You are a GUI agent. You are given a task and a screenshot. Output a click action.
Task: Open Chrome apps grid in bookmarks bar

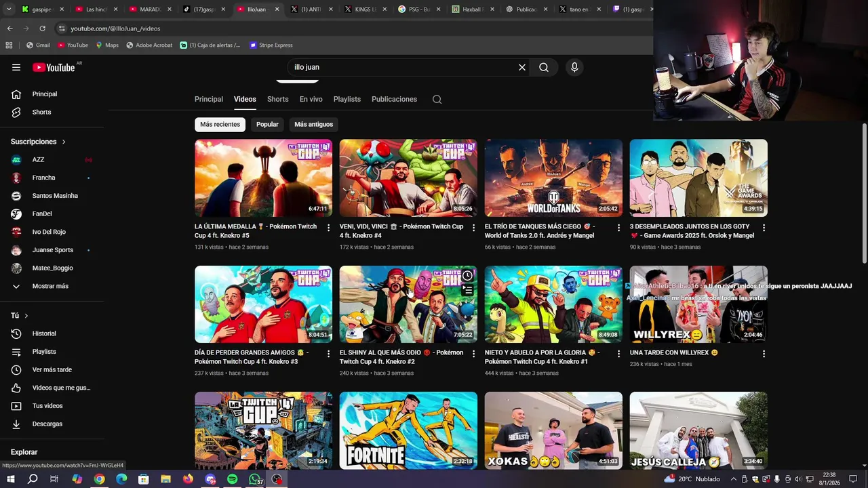tap(9, 45)
